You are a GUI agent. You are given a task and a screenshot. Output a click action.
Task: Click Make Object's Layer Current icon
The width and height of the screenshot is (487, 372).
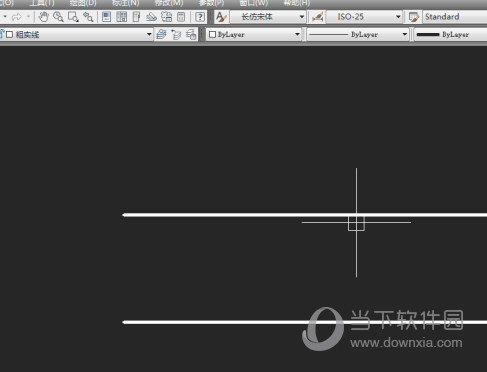click(161, 34)
